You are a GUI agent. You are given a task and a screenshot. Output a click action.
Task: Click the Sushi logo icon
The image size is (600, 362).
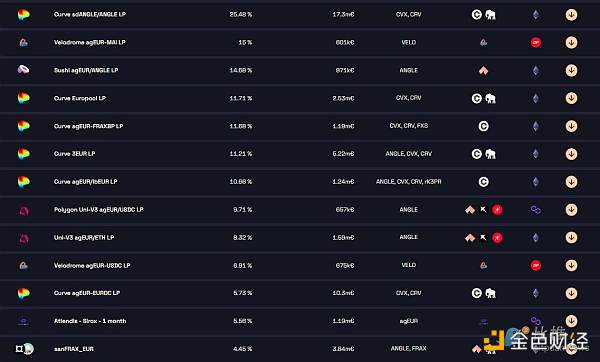point(23,70)
